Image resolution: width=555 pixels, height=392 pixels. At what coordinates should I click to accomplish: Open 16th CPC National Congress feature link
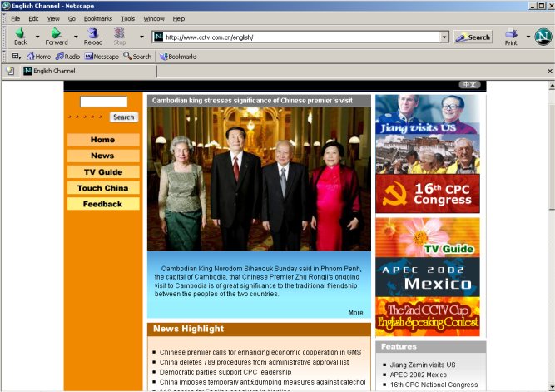coord(434,385)
